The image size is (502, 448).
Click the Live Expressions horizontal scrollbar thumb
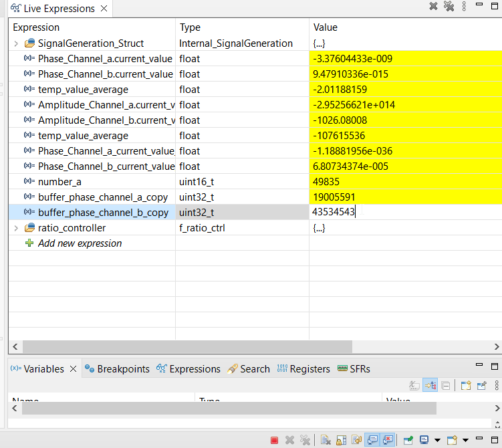[x=187, y=346]
